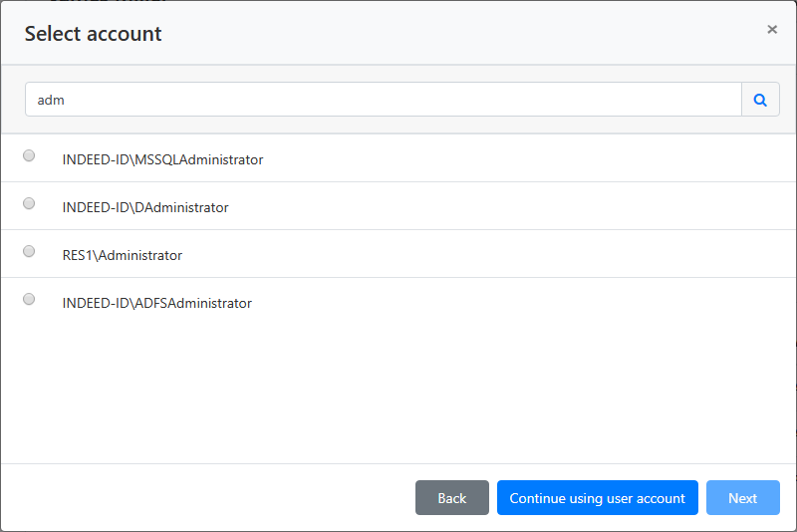Click the INDEED-ID\ADFSAdministrator account label
Image resolution: width=797 pixels, height=532 pixels.
157,303
